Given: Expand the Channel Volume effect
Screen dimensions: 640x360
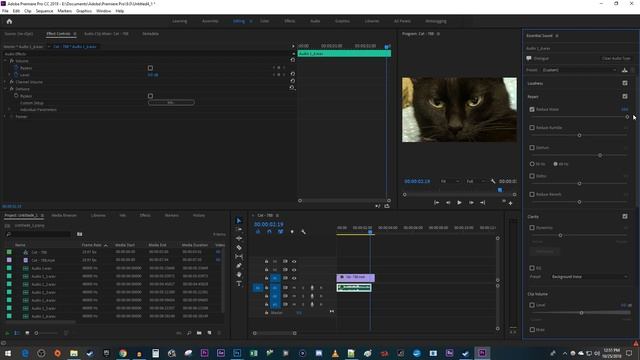Looking at the screenshot, I should [x=5, y=82].
